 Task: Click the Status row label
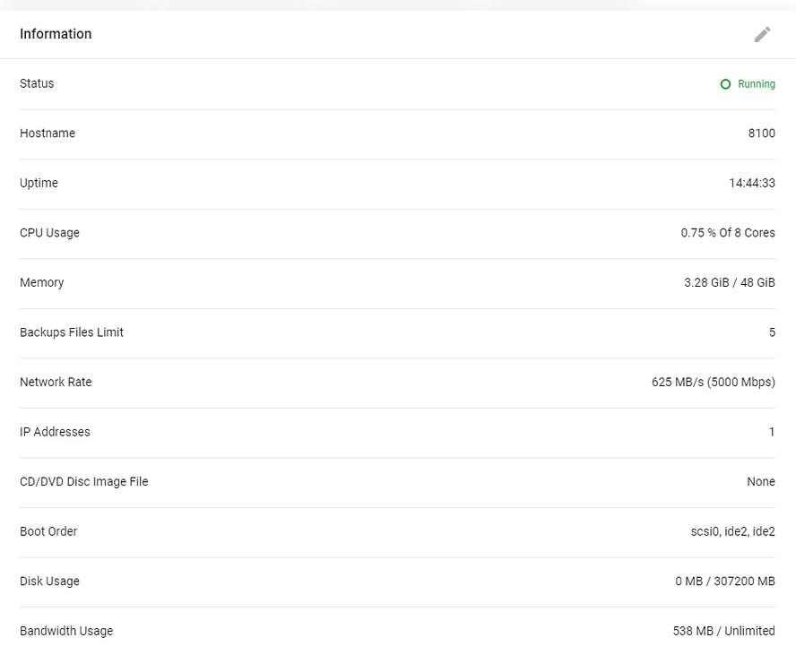[x=37, y=83]
